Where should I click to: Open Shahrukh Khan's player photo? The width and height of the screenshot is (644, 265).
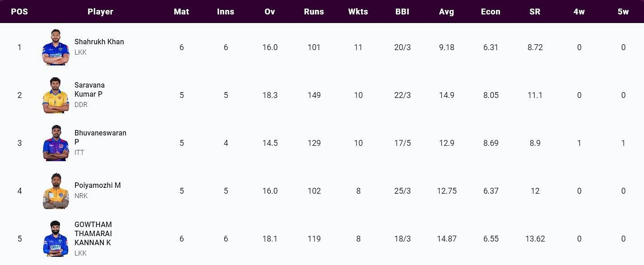tap(56, 47)
